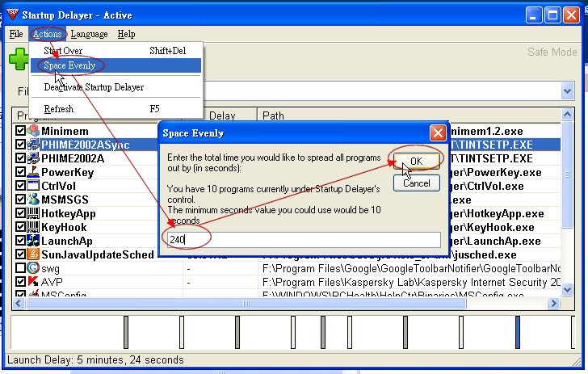This screenshot has width=588, height=374.
Task: Select Space Evenly menu entry
Action: click(x=115, y=65)
